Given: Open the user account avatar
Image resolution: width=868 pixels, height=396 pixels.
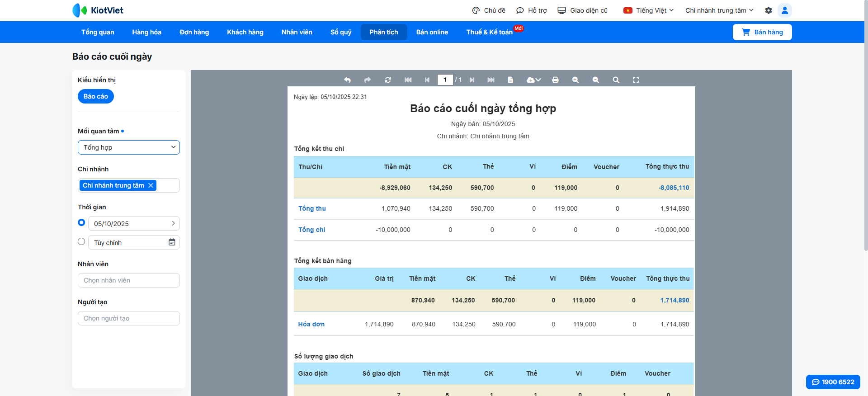Looking at the screenshot, I should (x=784, y=10).
